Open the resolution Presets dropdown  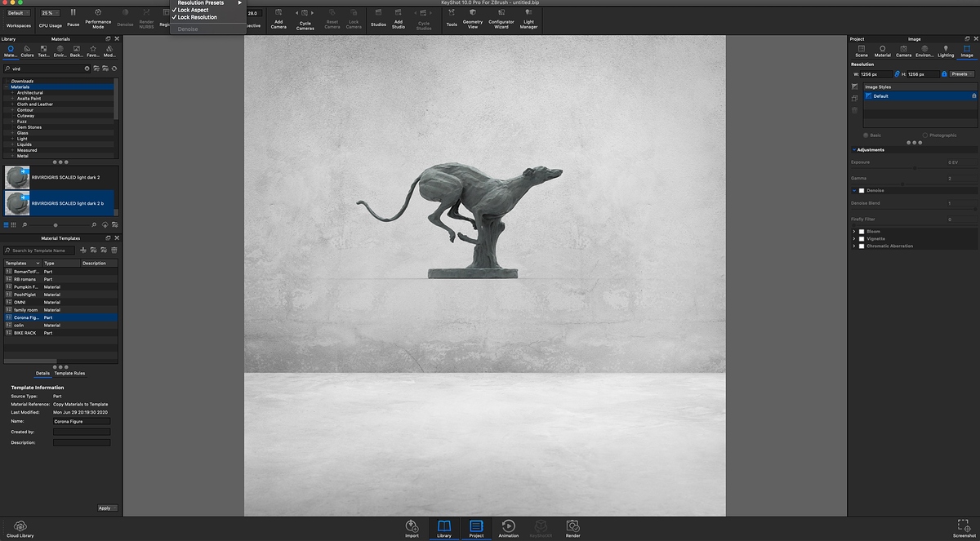962,73
